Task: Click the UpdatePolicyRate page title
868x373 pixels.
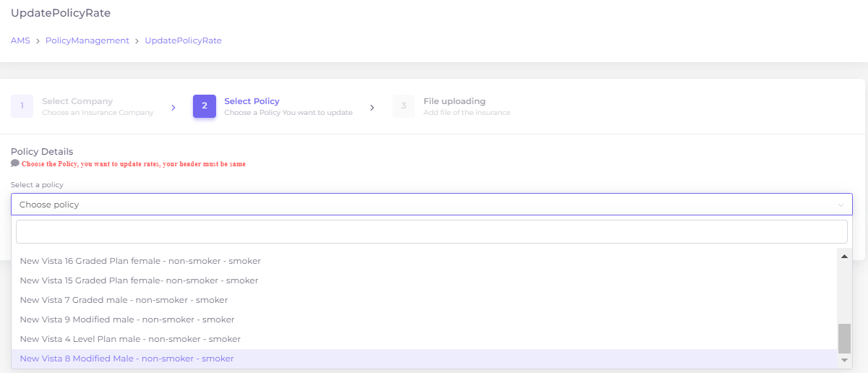Action: (x=61, y=13)
